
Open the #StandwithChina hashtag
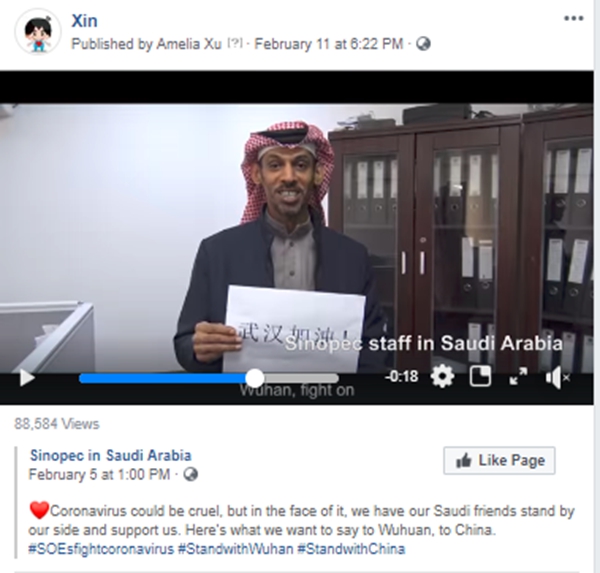[351, 549]
